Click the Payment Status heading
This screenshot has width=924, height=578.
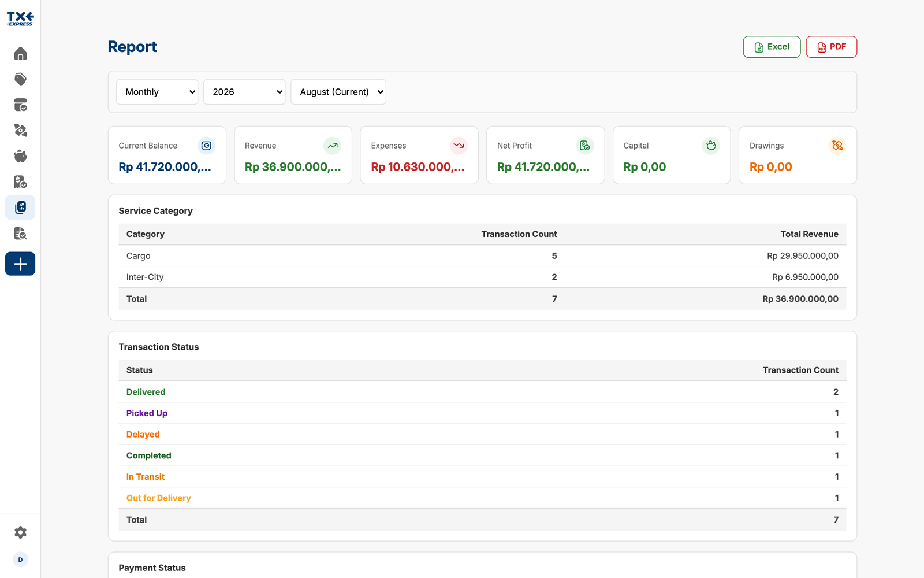tap(152, 568)
